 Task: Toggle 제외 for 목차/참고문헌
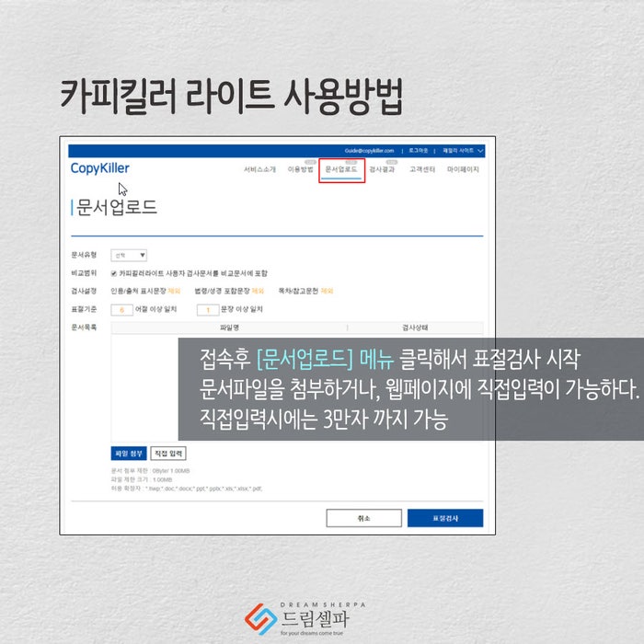coord(327,292)
